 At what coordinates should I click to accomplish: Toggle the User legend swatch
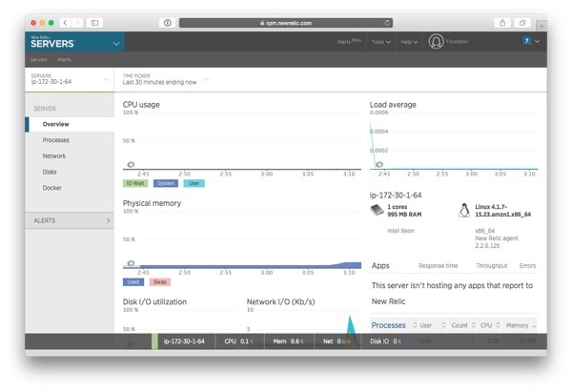click(x=194, y=183)
